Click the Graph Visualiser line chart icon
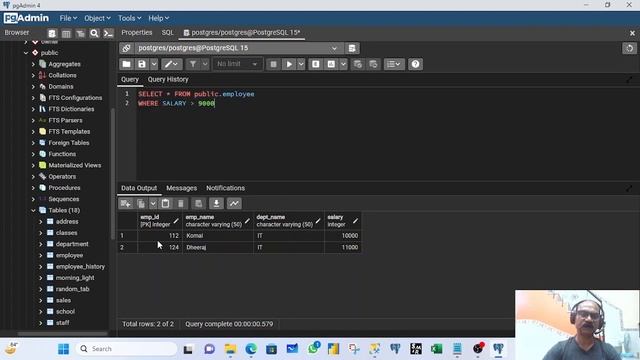 pos(234,203)
